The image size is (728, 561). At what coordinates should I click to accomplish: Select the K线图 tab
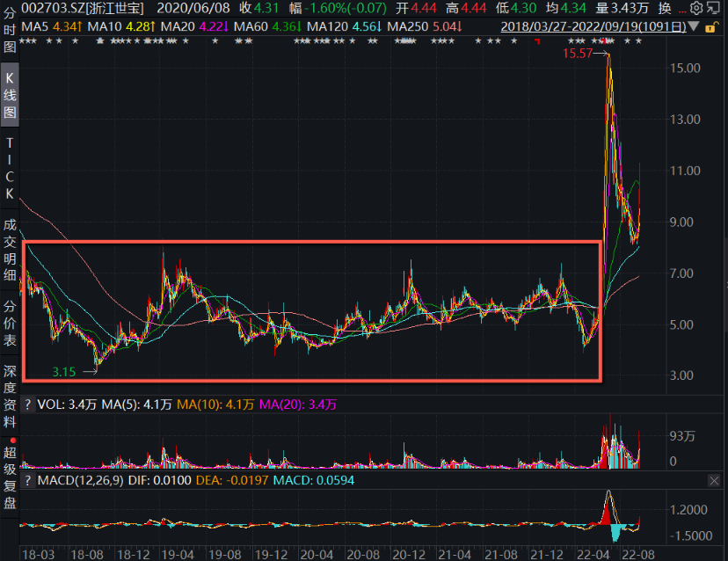click(10, 98)
